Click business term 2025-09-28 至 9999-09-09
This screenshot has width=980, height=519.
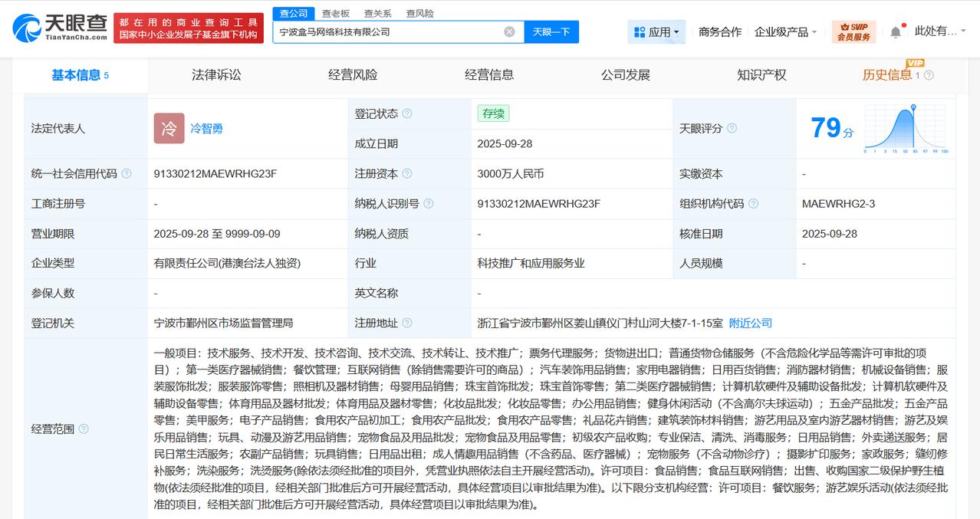click(x=217, y=234)
